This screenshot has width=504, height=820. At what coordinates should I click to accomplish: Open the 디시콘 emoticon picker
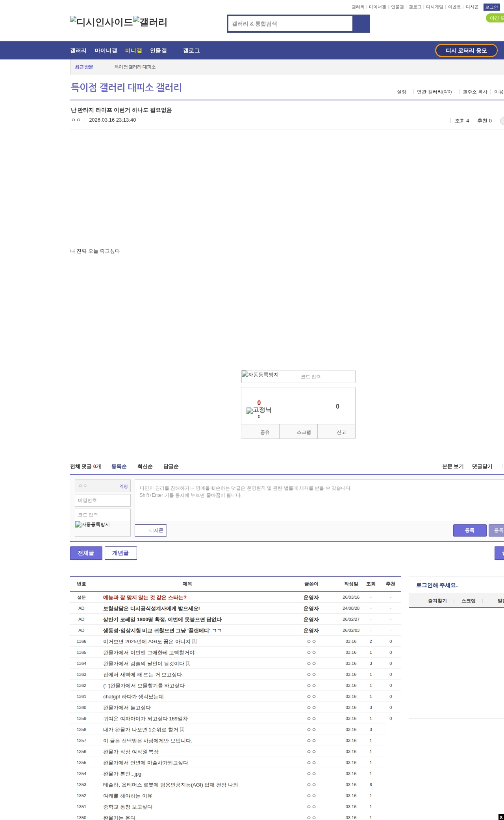pyautogui.click(x=151, y=530)
